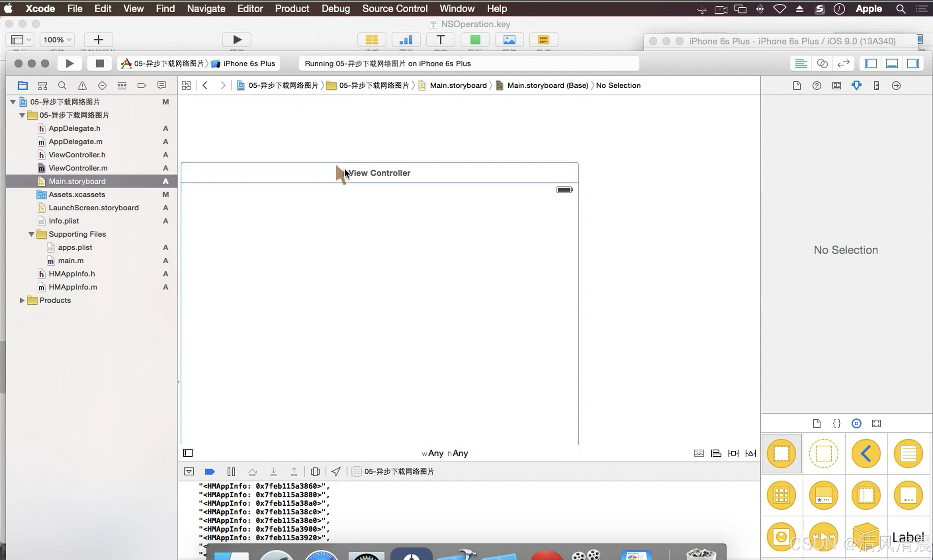Toggle breakpoints activation in debug bar
Image resolution: width=933 pixels, height=560 pixels.
click(x=209, y=471)
